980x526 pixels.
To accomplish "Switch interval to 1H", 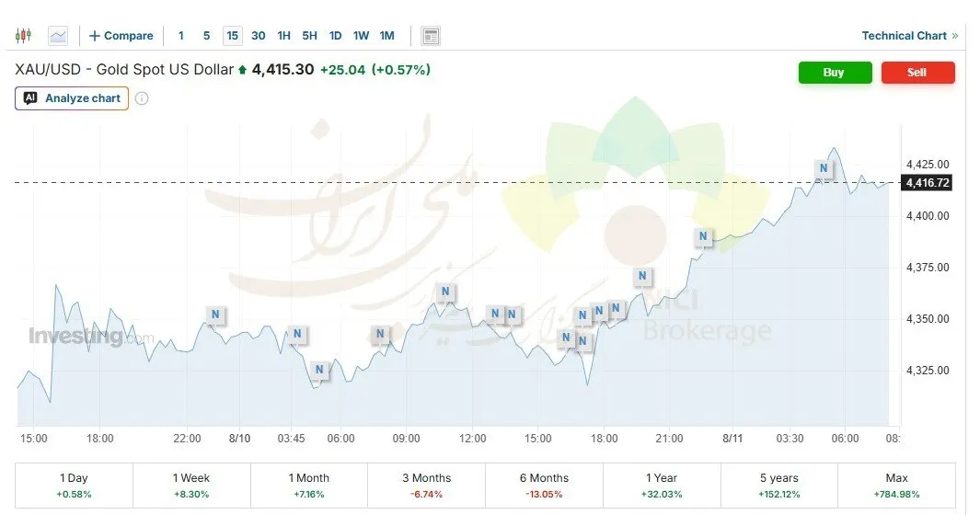I will (283, 36).
